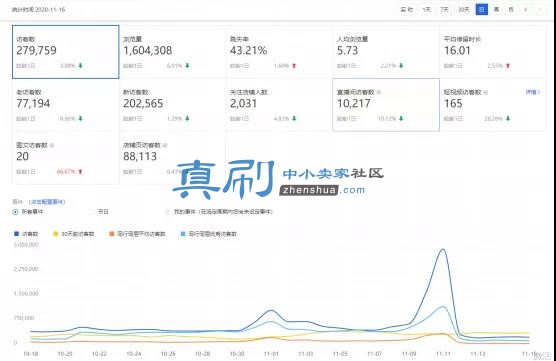This screenshot has width=556, height=361.
Task: Open the info icon beside image-text visitors label
Action: click(x=52, y=145)
